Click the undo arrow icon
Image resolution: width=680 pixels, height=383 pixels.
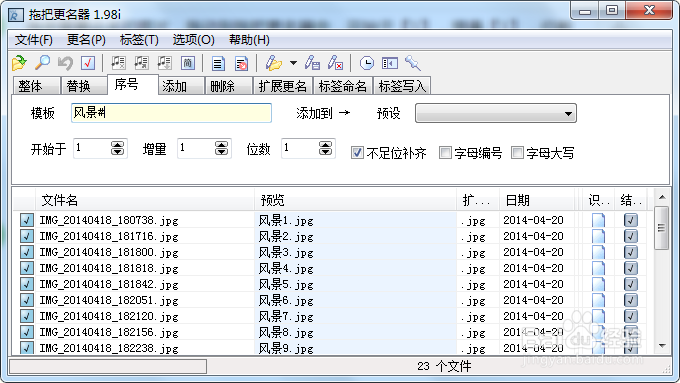click(65, 63)
